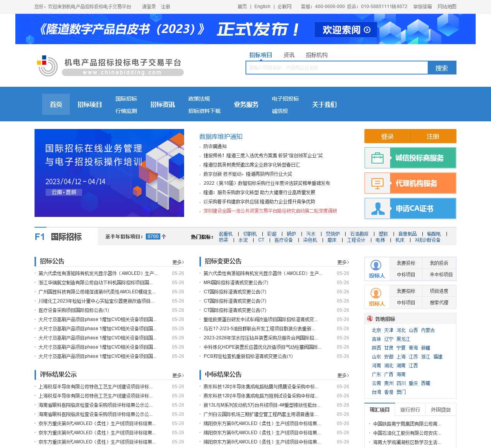Open 网站地图 link

tap(447, 7)
